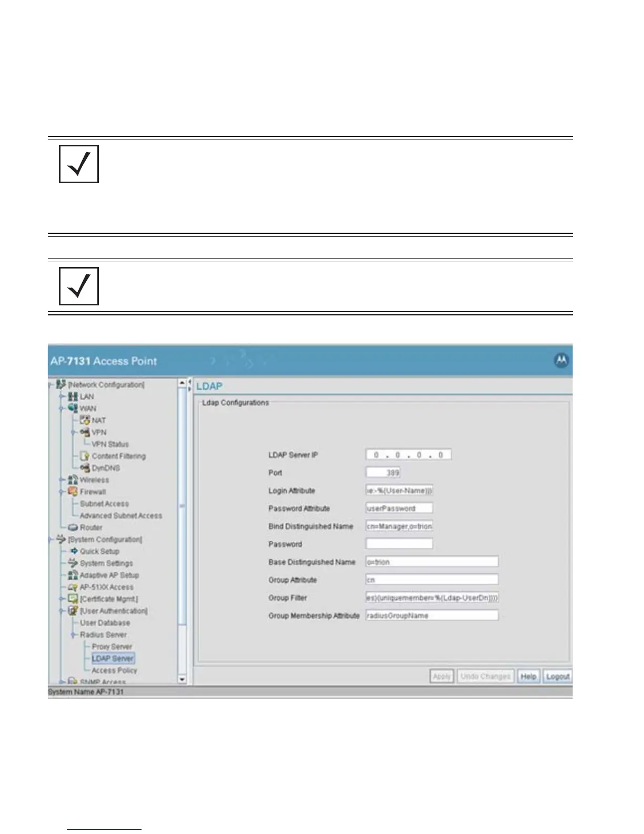Open Subnet Access page
The width and height of the screenshot is (644, 834).
click(104, 504)
